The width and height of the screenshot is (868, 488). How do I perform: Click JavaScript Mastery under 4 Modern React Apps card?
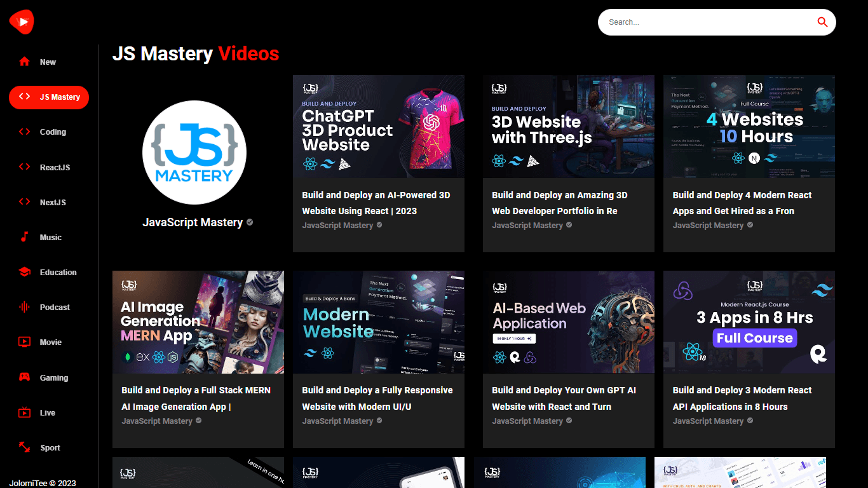(x=708, y=226)
